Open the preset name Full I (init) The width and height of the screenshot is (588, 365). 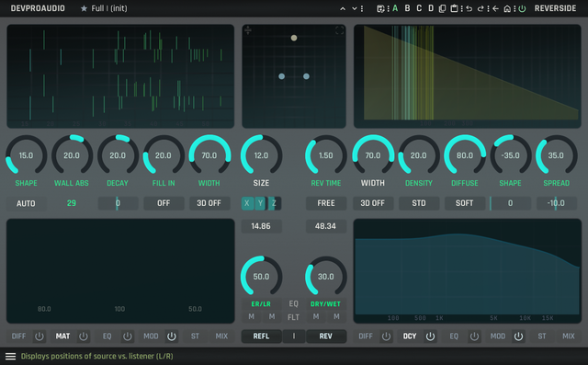coord(109,8)
